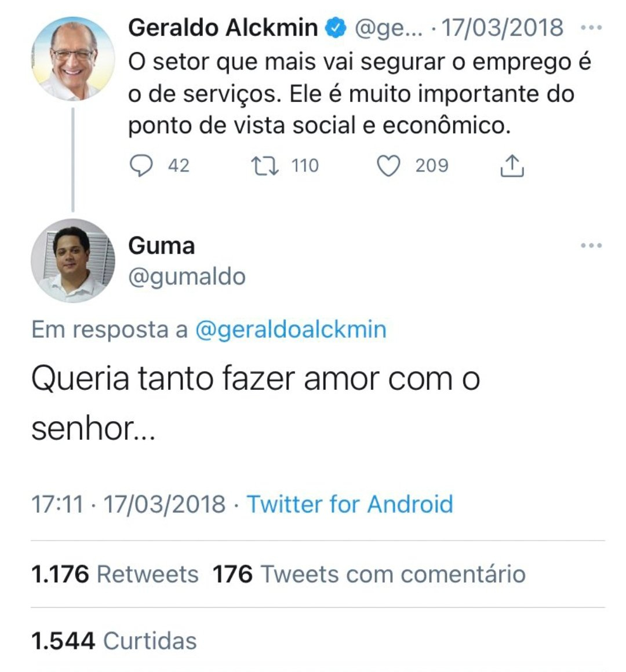626x672 pixels.
Task: Show the 1.544 Curtidas list
Action: pyautogui.click(x=114, y=641)
